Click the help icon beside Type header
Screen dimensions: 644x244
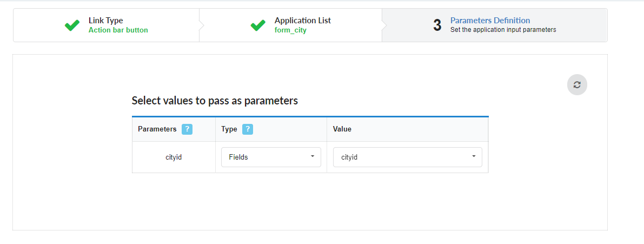coord(248,129)
